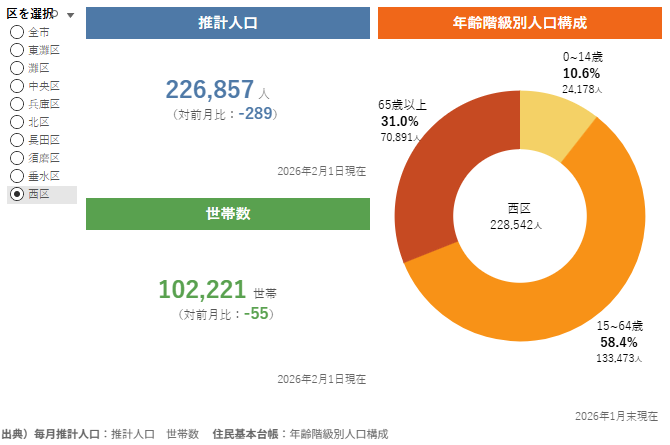
Task: Click the 226,857 estimated population figure
Action: click(211, 90)
